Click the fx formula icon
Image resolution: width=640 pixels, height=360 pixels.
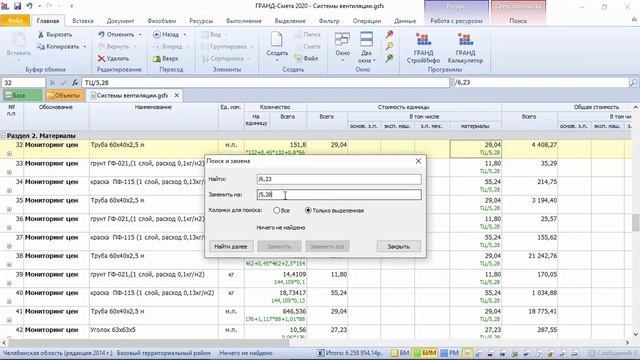click(x=75, y=82)
